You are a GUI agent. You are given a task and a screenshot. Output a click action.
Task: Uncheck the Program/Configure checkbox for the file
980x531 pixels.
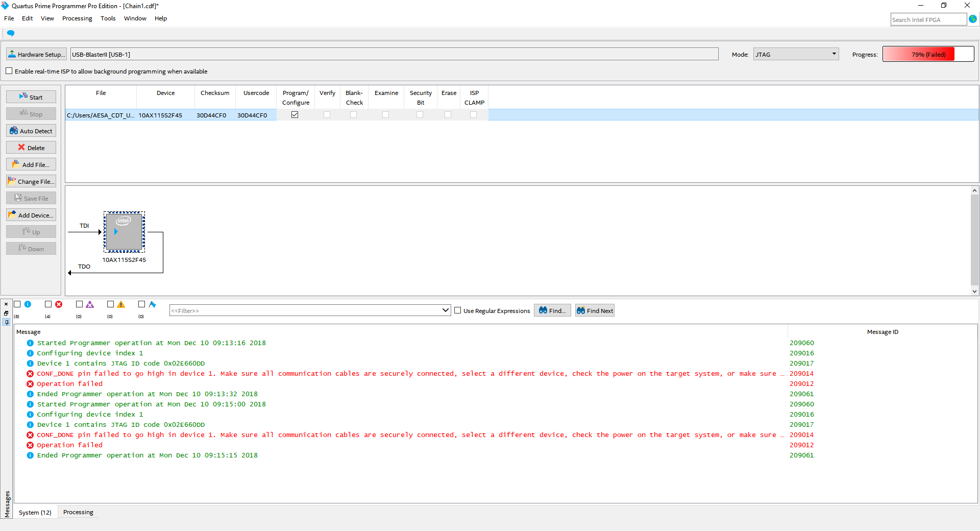click(x=295, y=115)
